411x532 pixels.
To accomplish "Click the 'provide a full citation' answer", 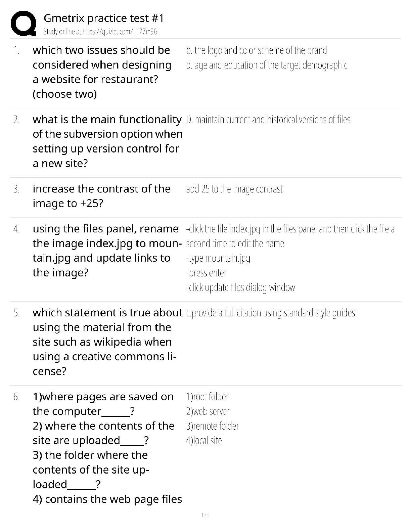I will [x=270, y=313].
